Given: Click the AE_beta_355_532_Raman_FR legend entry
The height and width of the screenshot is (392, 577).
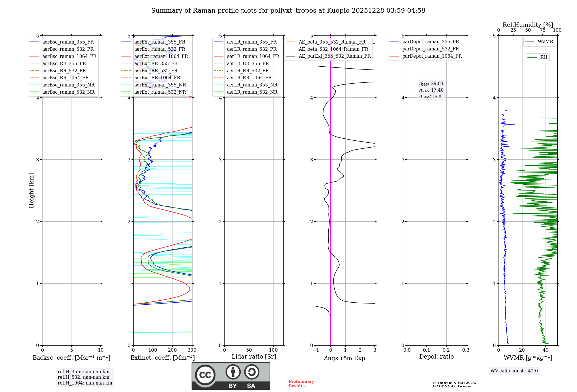Looking at the screenshot, I should pyautogui.click(x=332, y=42).
